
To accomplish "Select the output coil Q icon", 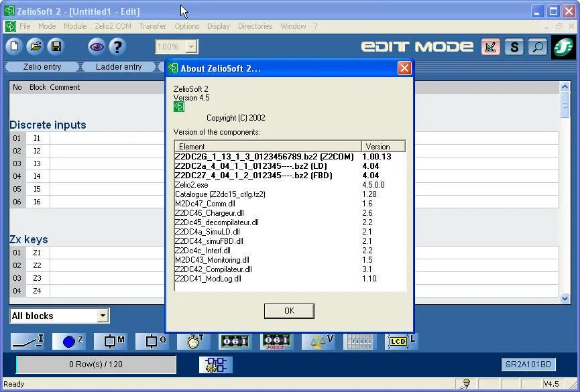I will [x=152, y=341].
